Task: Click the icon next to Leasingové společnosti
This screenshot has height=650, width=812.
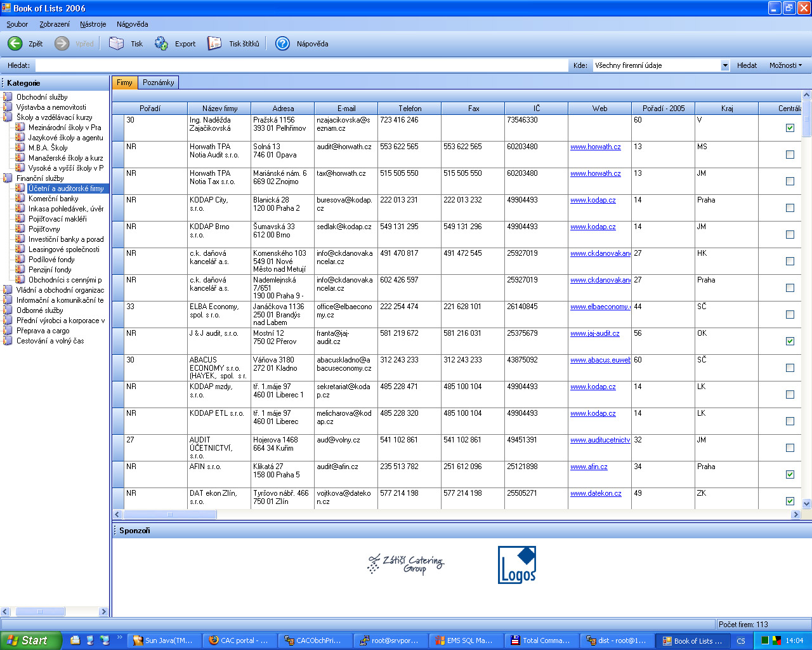Action: pyautogui.click(x=20, y=249)
